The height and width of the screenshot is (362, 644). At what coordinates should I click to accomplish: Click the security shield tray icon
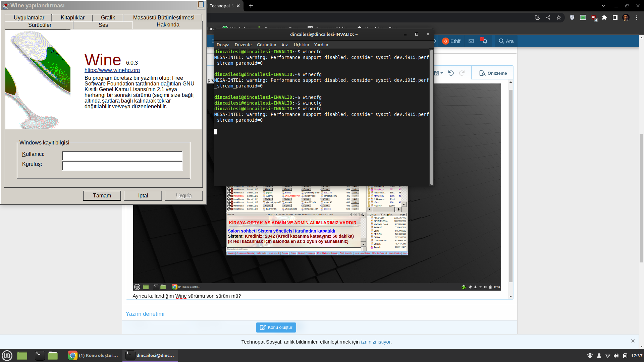click(x=590, y=356)
